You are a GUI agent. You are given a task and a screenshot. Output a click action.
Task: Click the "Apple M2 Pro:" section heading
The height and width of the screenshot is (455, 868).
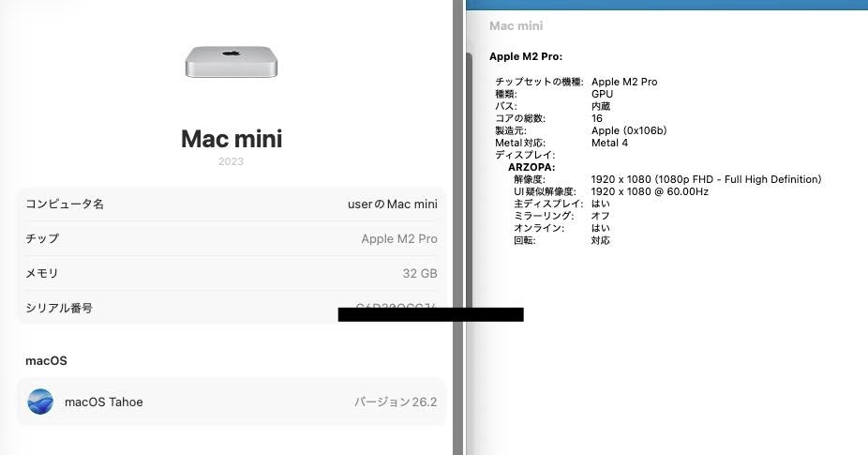click(x=525, y=56)
